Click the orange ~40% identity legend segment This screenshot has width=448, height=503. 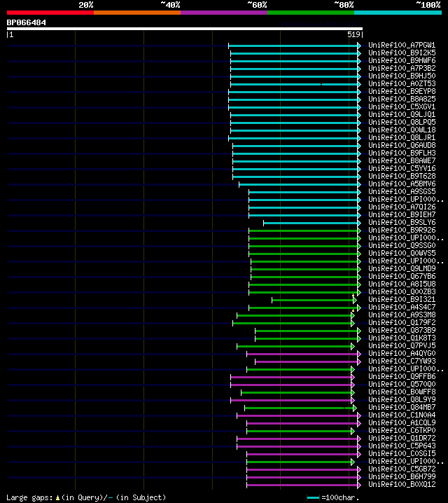137,13
